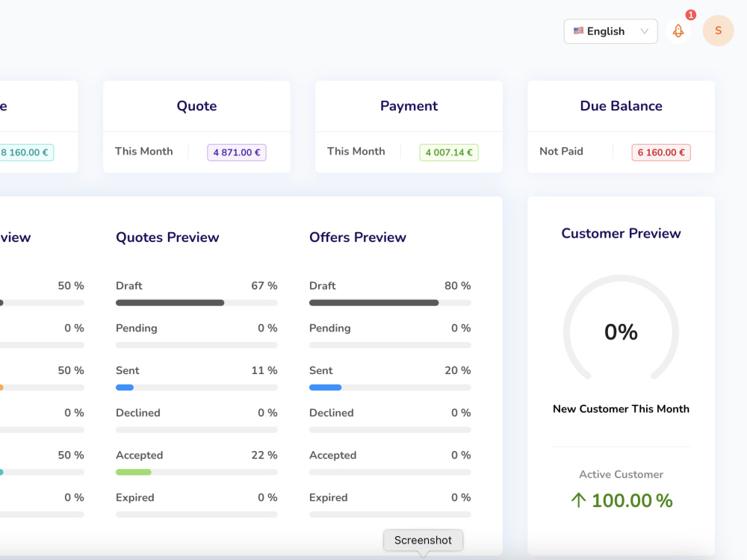The height and width of the screenshot is (560, 747).
Task: Click the notification bell icon
Action: coord(678,31)
